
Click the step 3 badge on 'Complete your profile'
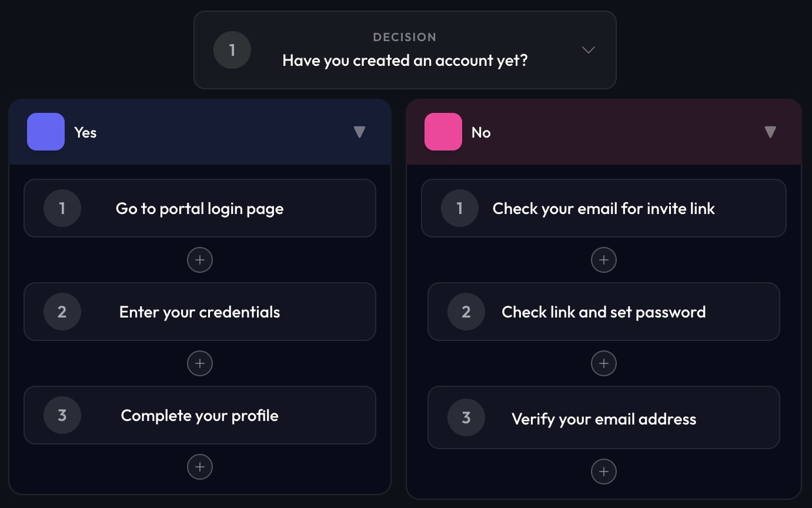62,415
